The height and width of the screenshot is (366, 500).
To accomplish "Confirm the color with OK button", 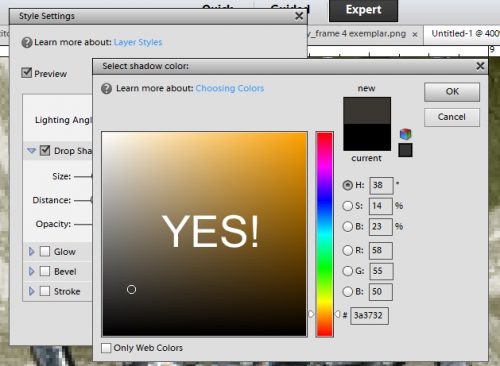I will click(452, 92).
